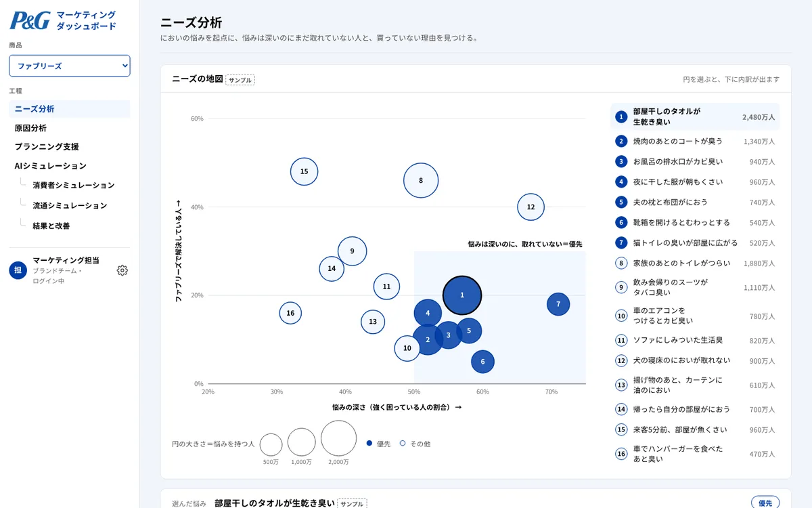This screenshot has width=812, height=508.
Task: Select 猫トイレの臭いが部屋に広がる list row
Action: (x=695, y=243)
